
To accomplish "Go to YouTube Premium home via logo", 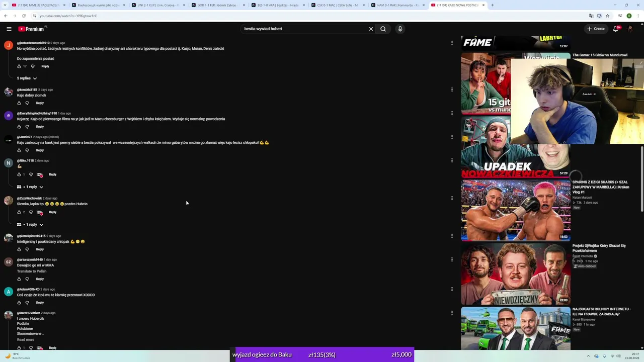I will click(x=31, y=29).
